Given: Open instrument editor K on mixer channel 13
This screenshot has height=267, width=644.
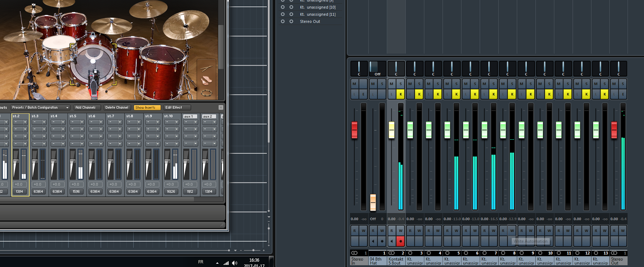Looking at the screenshot, I should tap(605, 94).
